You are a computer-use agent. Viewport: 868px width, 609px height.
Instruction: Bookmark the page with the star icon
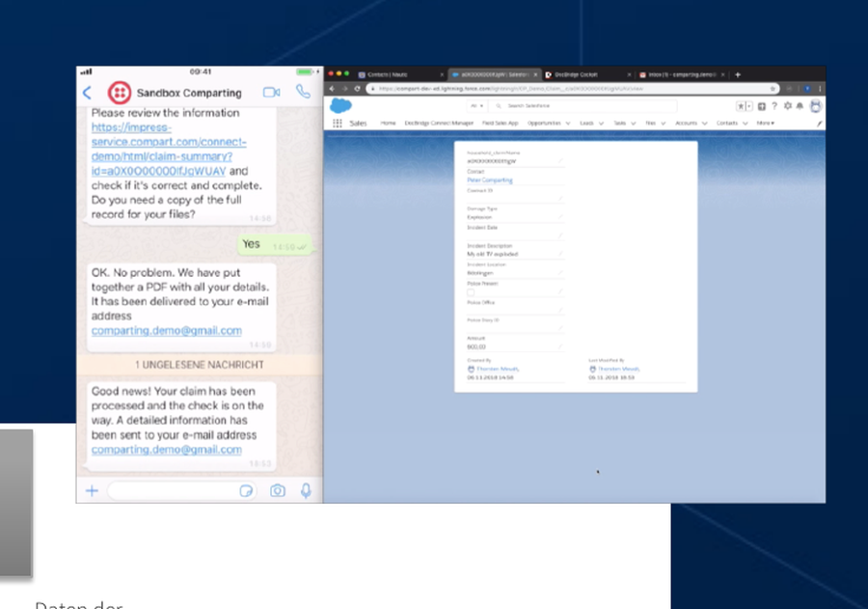click(x=773, y=89)
